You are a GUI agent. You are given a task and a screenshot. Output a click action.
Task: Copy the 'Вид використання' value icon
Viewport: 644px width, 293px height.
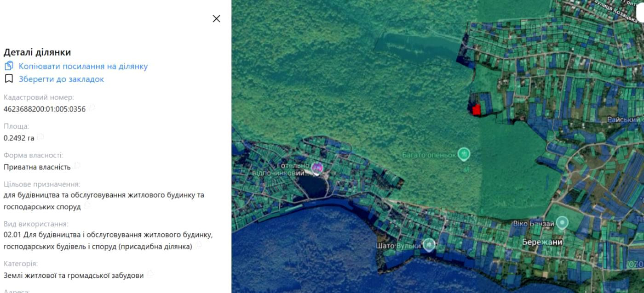click(198, 245)
